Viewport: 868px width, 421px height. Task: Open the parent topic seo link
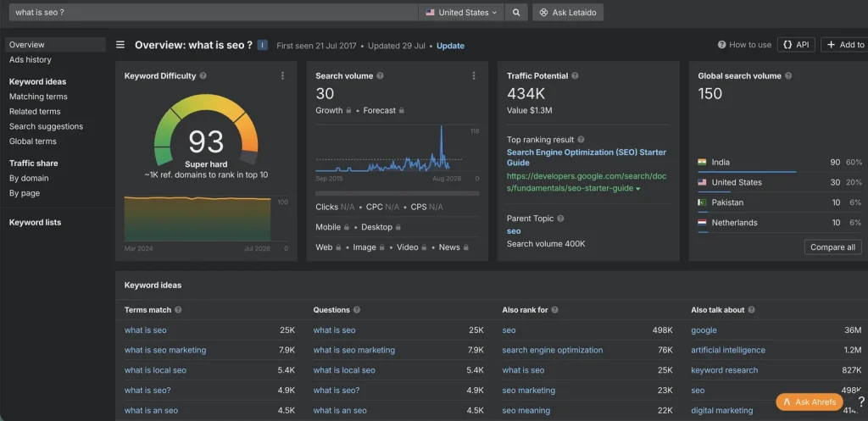(x=514, y=231)
